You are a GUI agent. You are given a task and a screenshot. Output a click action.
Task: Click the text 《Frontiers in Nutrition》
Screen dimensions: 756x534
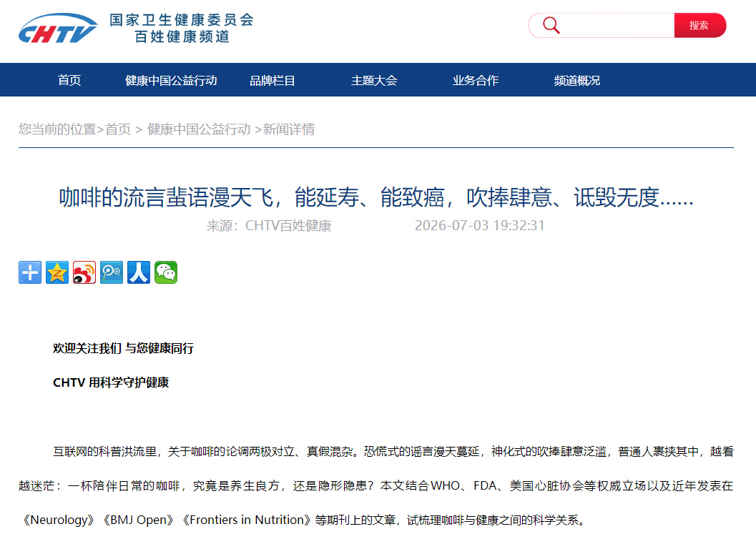coord(246,520)
